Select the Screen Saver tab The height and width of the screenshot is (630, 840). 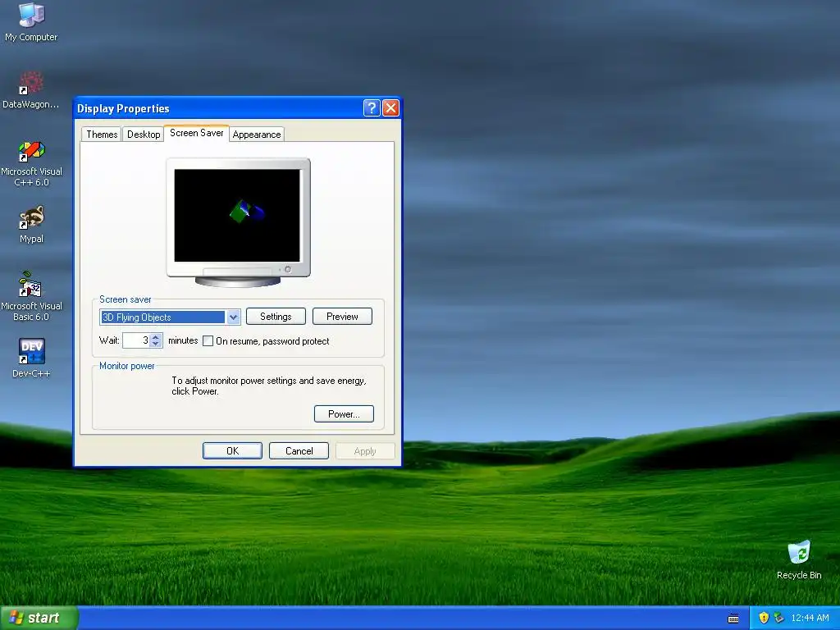tap(197, 133)
